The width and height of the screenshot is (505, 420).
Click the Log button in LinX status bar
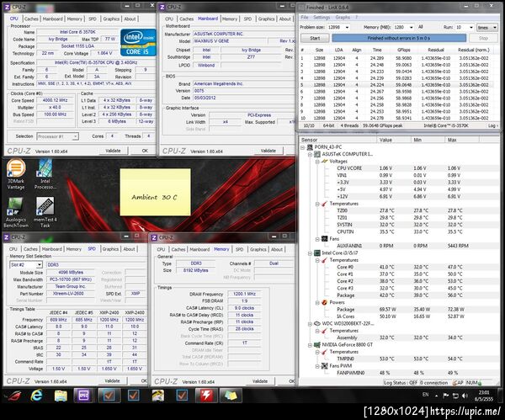492,125
